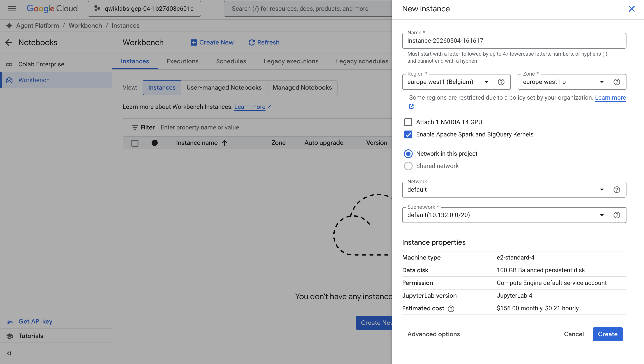Viewport: 644px width, 364px height.
Task: Click the 100 GB Balanced persistent disk value
Action: click(x=541, y=270)
